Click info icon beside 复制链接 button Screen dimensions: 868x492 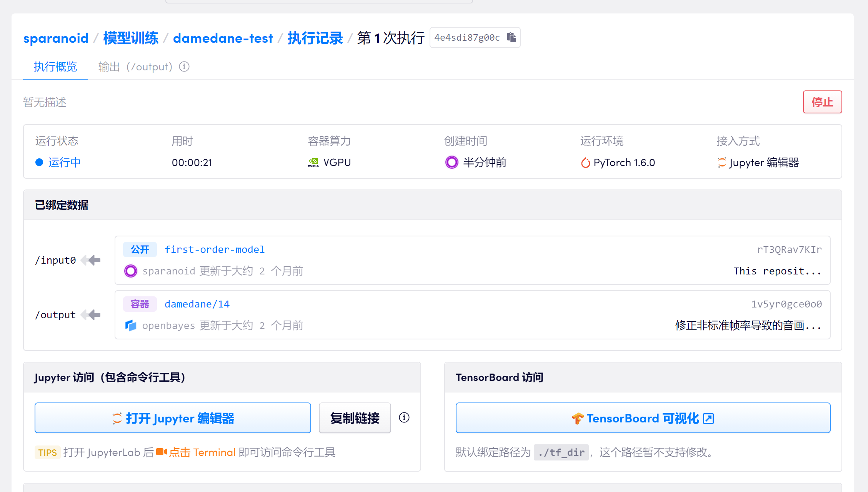click(x=404, y=417)
